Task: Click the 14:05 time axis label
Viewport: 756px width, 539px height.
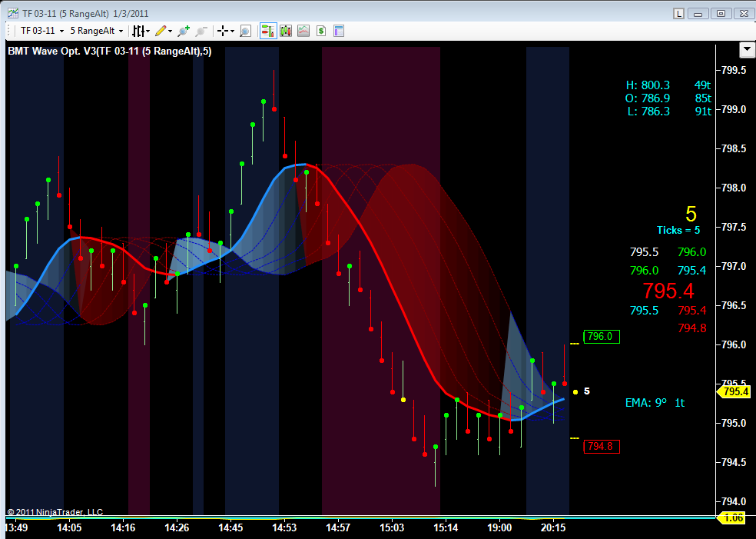Action: pyautogui.click(x=70, y=529)
